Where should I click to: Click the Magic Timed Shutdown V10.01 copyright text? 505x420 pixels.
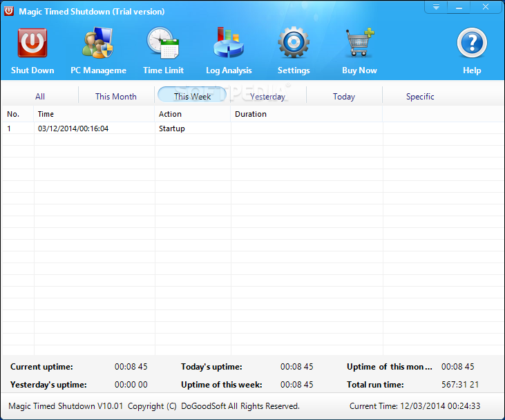[x=154, y=406]
